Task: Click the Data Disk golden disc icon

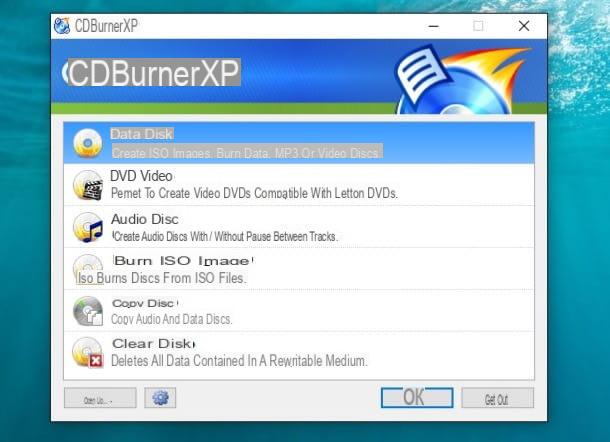Action: tap(87, 144)
